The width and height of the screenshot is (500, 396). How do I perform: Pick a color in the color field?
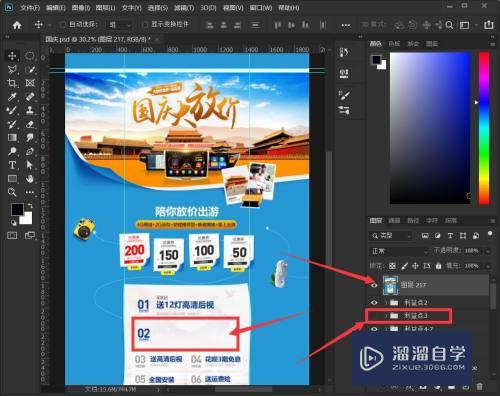click(x=430, y=128)
